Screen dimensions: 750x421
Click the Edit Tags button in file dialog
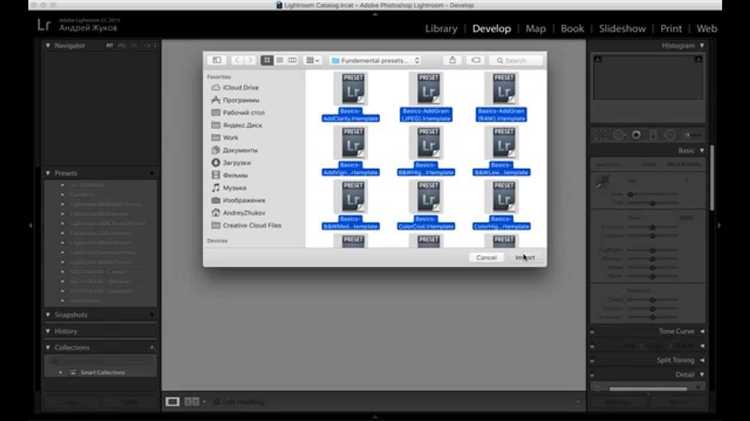pos(476,60)
